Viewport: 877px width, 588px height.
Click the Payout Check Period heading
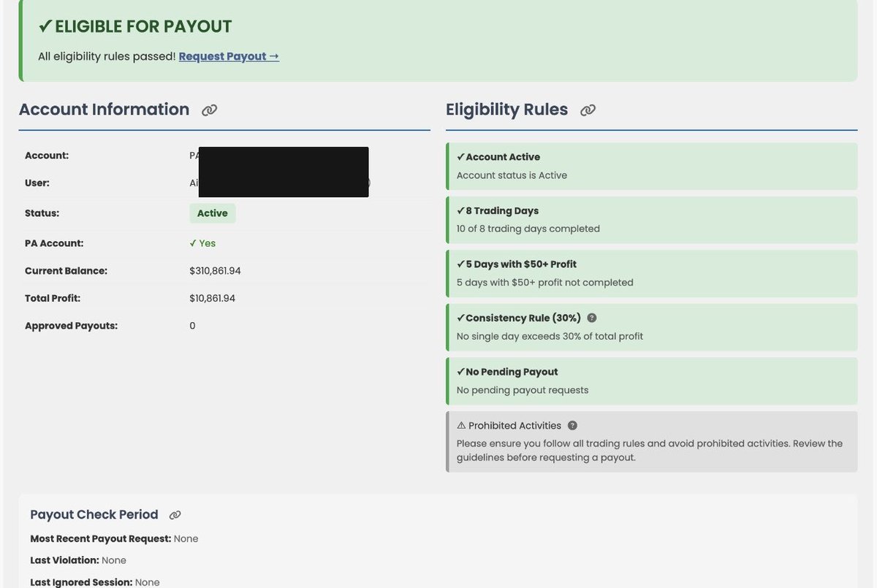pyautogui.click(x=94, y=515)
